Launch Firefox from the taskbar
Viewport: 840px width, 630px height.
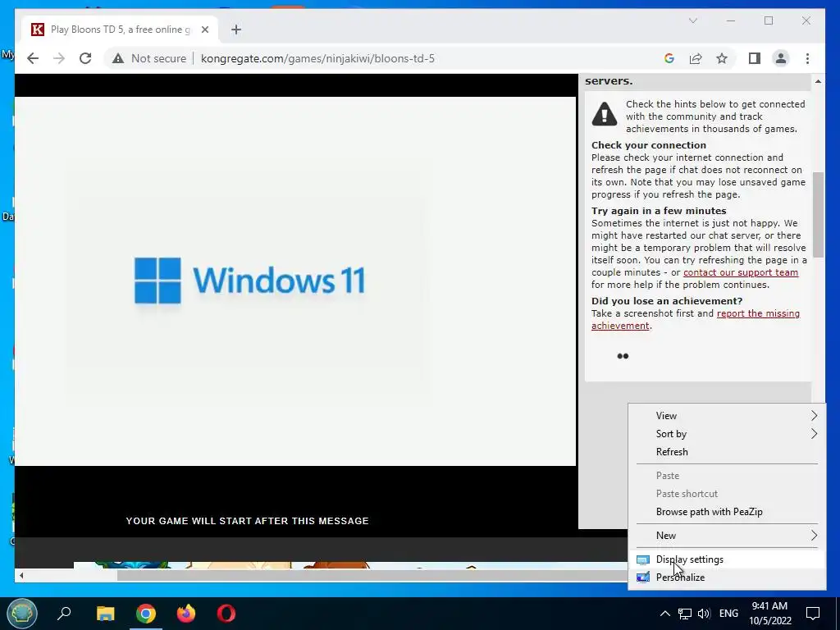pos(186,614)
